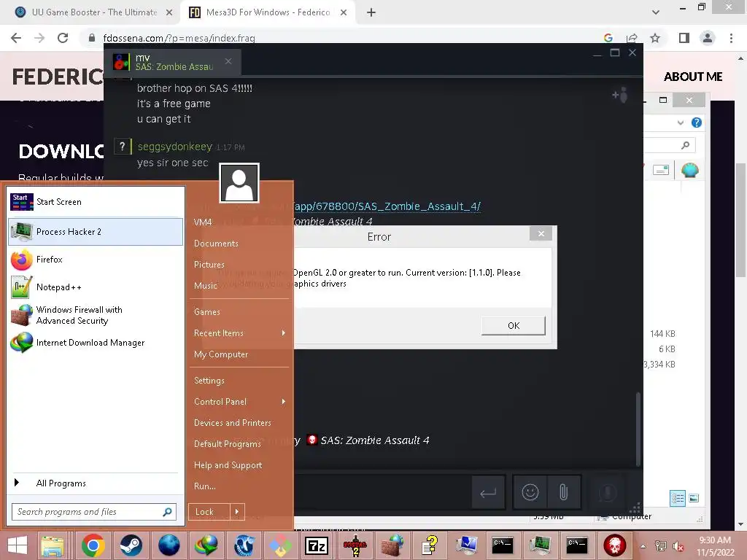The height and width of the screenshot is (560, 747).
Task: Open Internet Download Manager taskbar icon
Action: pos(205,545)
